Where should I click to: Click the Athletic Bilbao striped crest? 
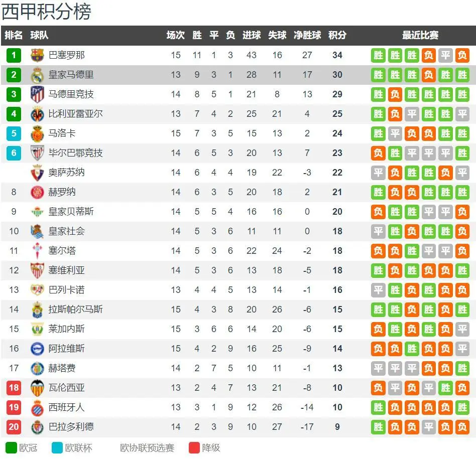[37, 153]
